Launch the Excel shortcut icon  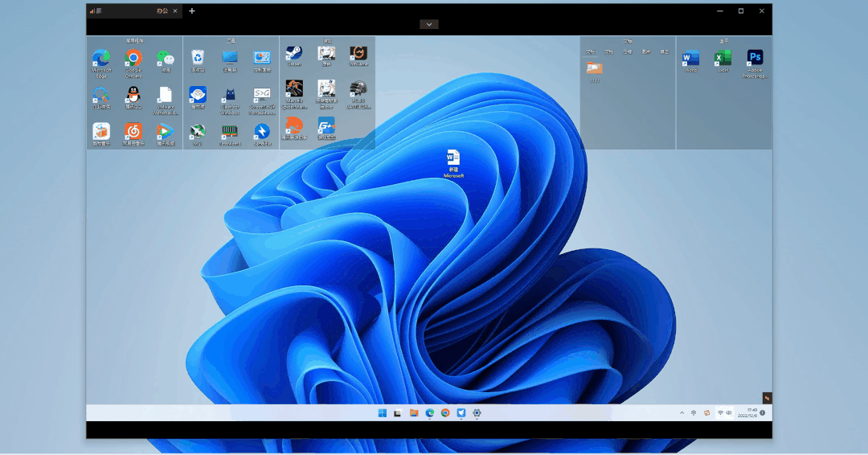(x=723, y=58)
